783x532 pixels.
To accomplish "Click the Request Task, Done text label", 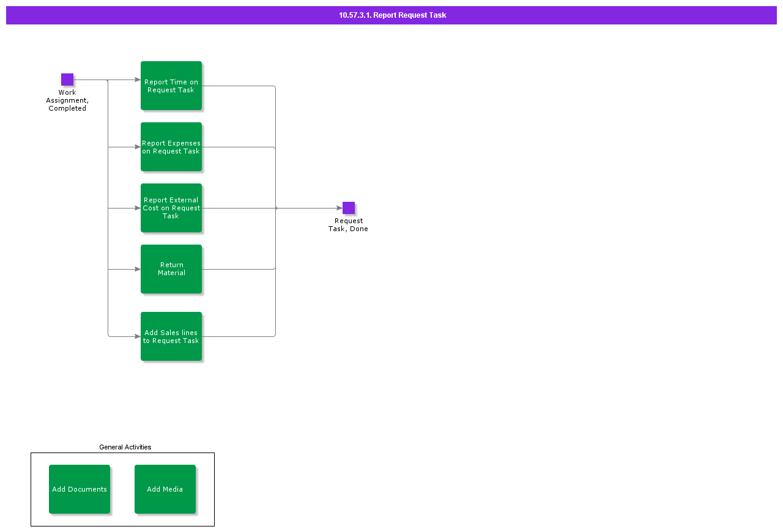I will (x=348, y=225).
